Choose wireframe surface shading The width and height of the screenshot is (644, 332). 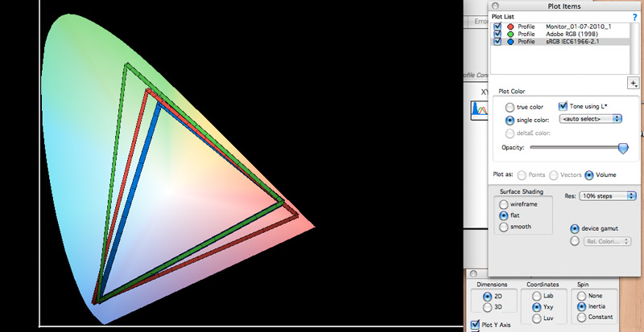coord(504,204)
